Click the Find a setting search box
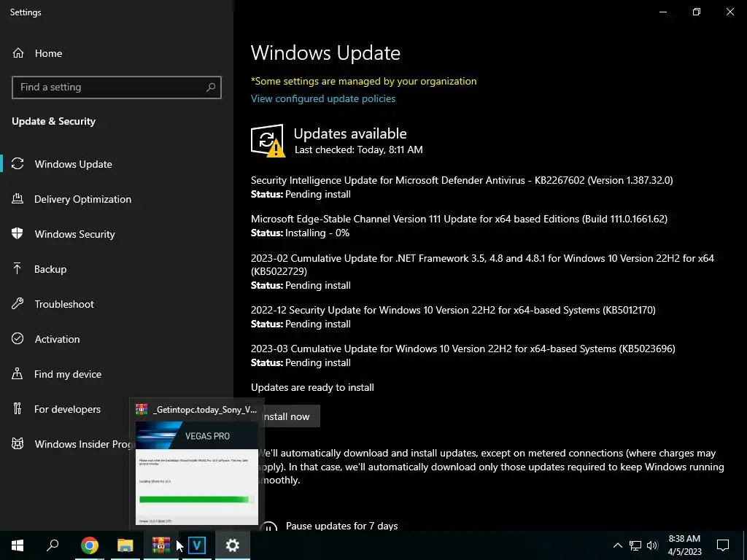This screenshot has height=560, width=747. [x=117, y=87]
